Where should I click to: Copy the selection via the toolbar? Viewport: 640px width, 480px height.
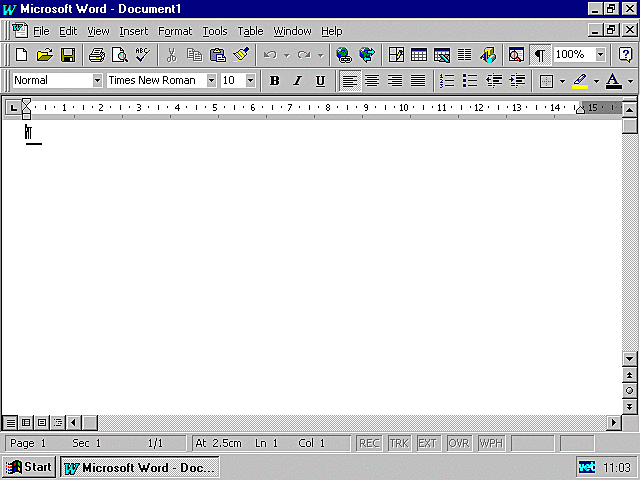[x=194, y=55]
